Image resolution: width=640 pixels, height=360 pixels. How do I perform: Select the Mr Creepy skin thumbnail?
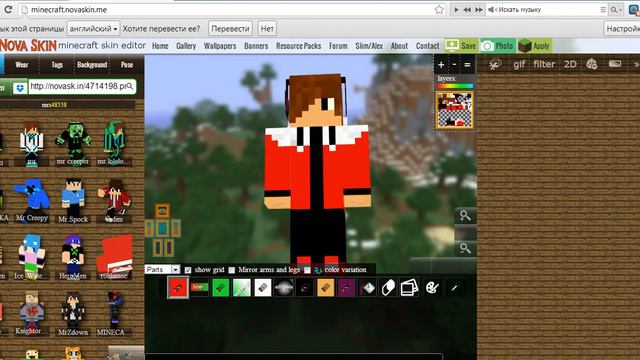coord(32,200)
